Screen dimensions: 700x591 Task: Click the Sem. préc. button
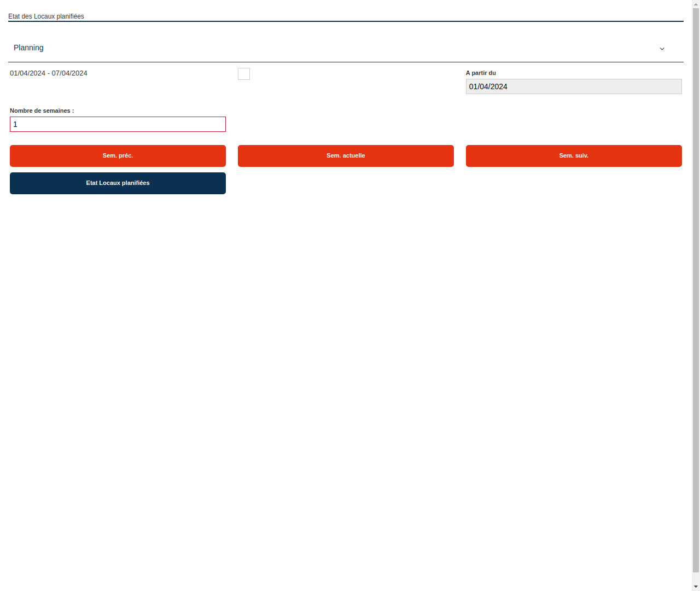point(118,156)
